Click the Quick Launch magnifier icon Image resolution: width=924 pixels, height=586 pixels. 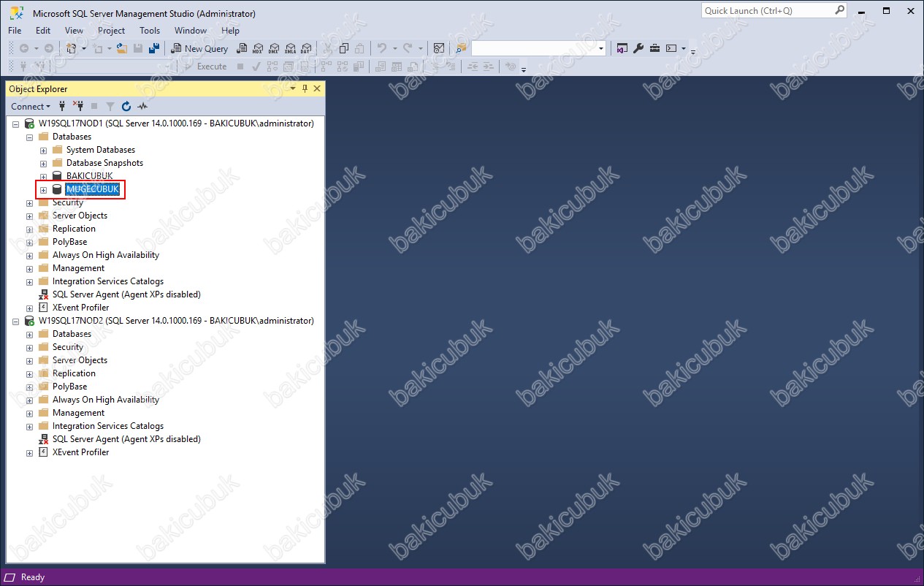point(840,10)
